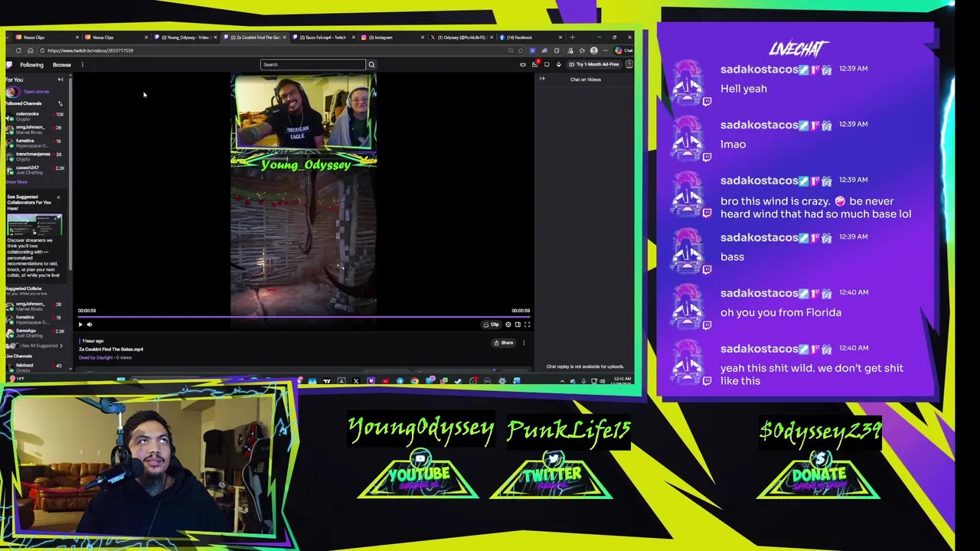Switch to Odyssey PunkLife15 X tab
Image resolution: width=980 pixels, height=551 pixels.
click(462, 37)
